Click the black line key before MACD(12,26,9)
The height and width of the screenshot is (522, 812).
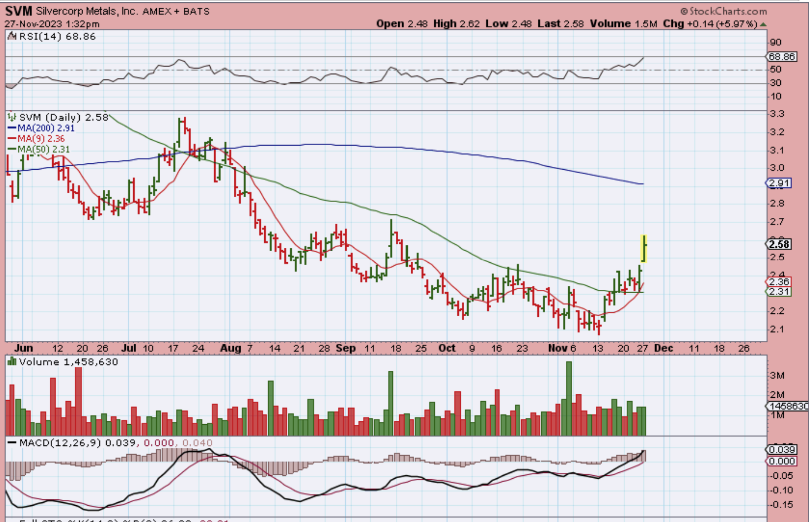click(12, 443)
